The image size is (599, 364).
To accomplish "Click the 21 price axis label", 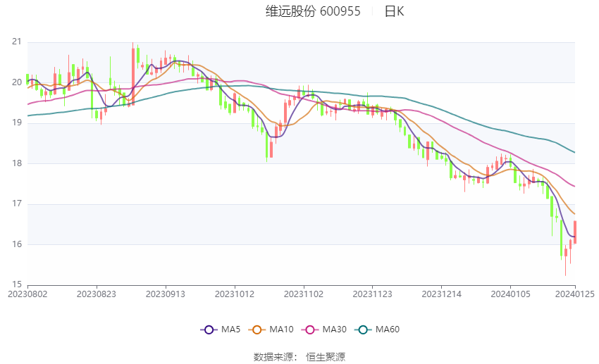I will (17, 42).
